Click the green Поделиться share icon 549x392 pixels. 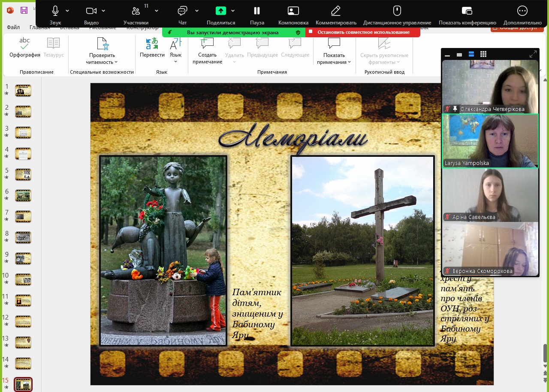pyautogui.click(x=220, y=11)
